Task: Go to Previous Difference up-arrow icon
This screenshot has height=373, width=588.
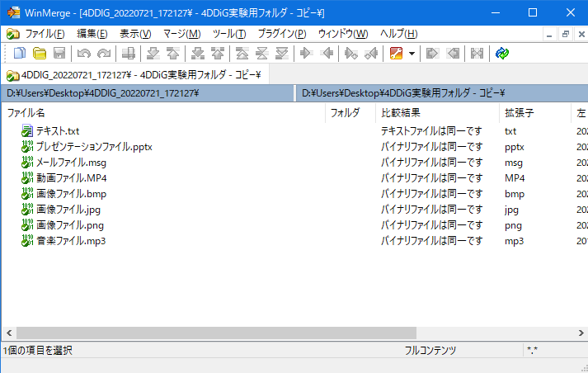Action: pyautogui.click(x=173, y=54)
